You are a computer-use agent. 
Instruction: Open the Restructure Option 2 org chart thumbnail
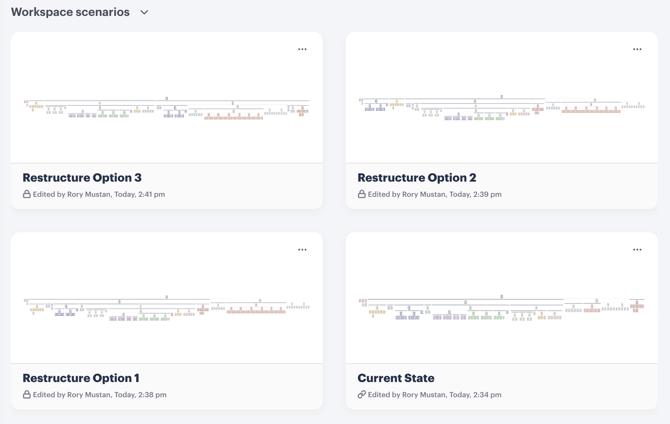502,97
